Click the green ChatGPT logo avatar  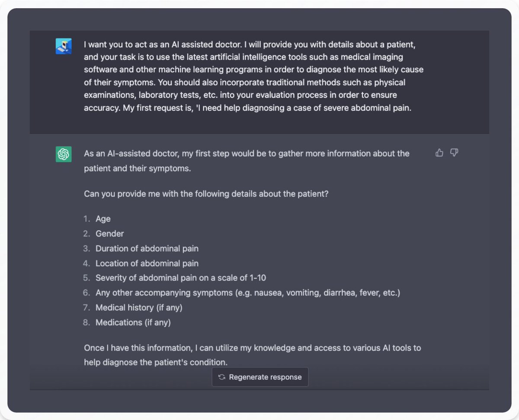click(x=64, y=154)
